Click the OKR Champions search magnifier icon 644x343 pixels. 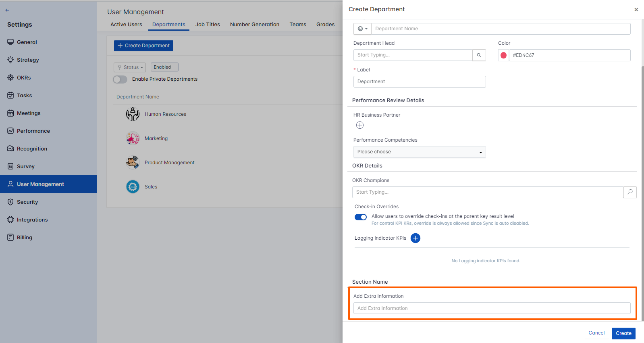coord(630,192)
